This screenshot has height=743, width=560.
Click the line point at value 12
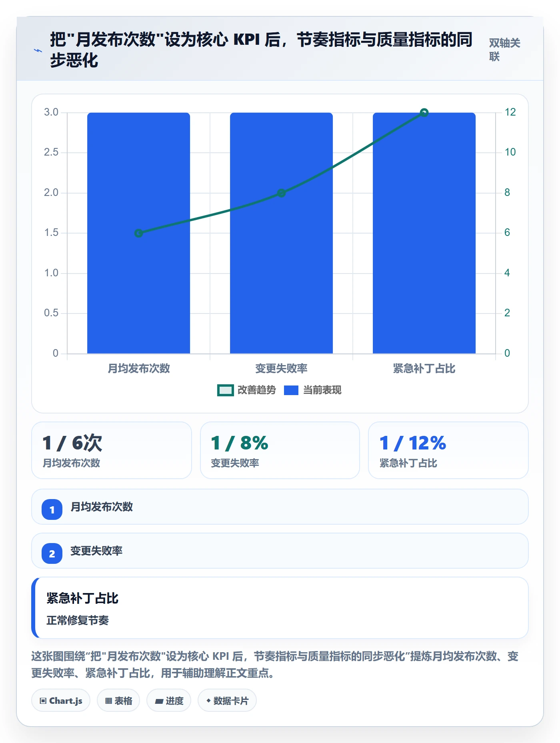(x=424, y=113)
